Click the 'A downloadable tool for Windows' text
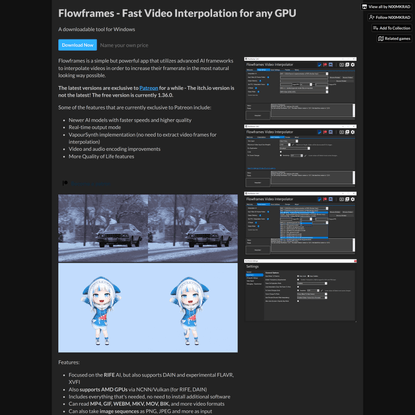Image resolution: width=415 pixels, height=415 pixels. [97, 29]
